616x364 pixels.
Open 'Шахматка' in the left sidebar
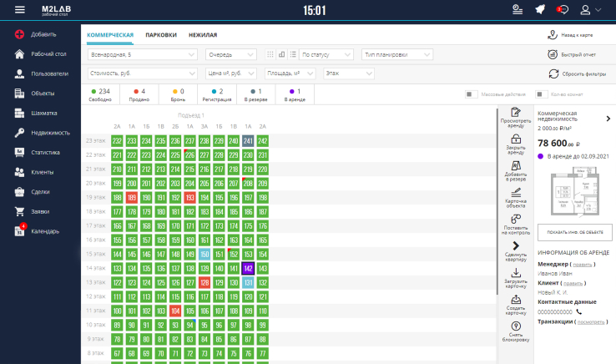pyautogui.click(x=43, y=113)
